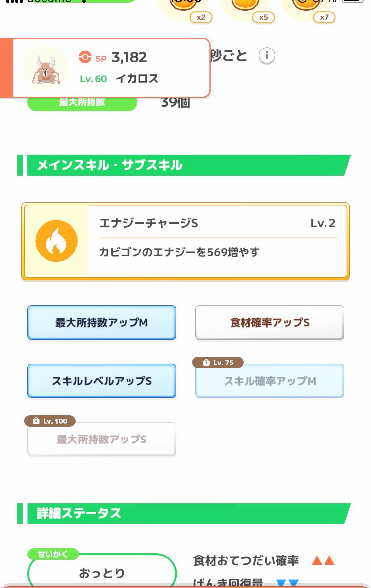This screenshot has height=588, width=371.
Task: Tap the おっとり nature box
Action: (102, 573)
